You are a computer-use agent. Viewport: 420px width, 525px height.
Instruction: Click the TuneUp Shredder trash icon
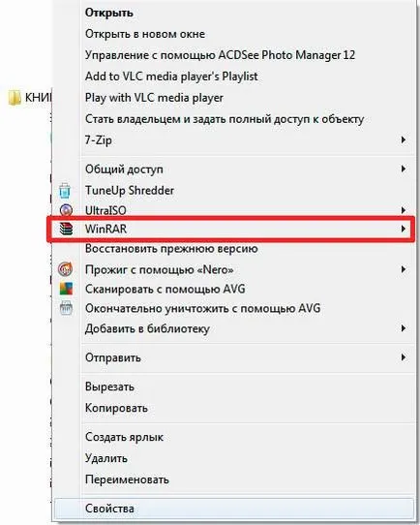(x=65, y=191)
